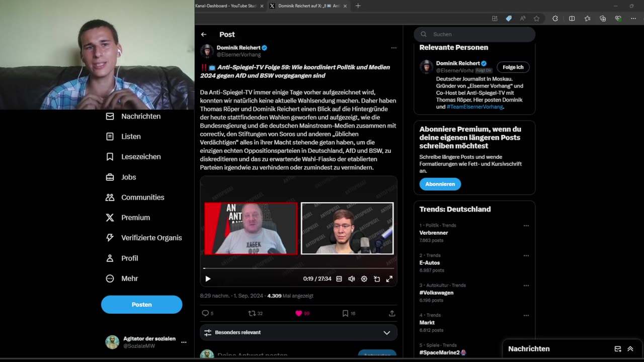The height and width of the screenshot is (362, 644).
Task: Open the browser extensions puzzle icon
Action: tap(555, 19)
